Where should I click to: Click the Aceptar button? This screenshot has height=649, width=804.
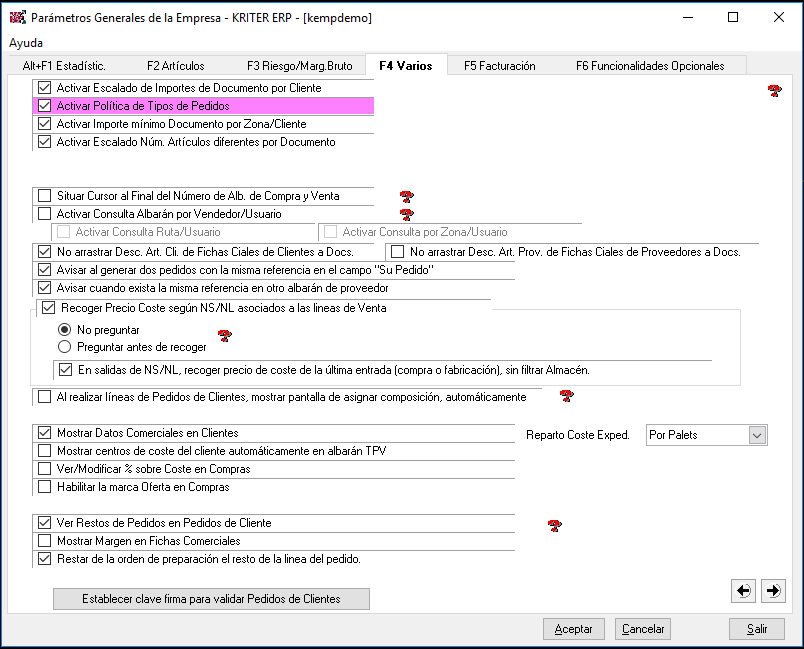pyautogui.click(x=574, y=629)
